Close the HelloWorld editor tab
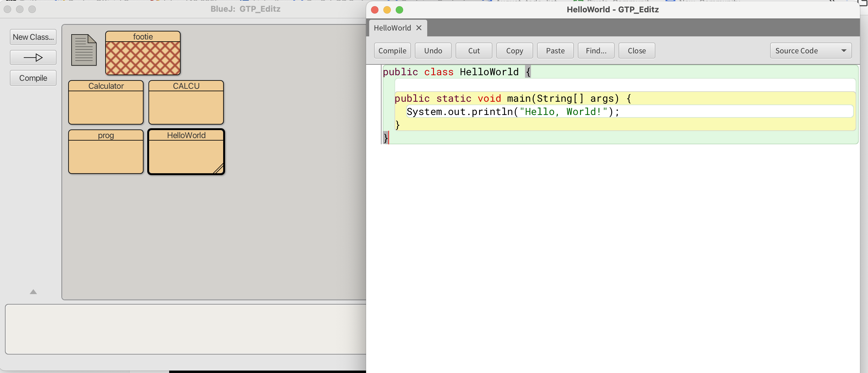 point(419,28)
